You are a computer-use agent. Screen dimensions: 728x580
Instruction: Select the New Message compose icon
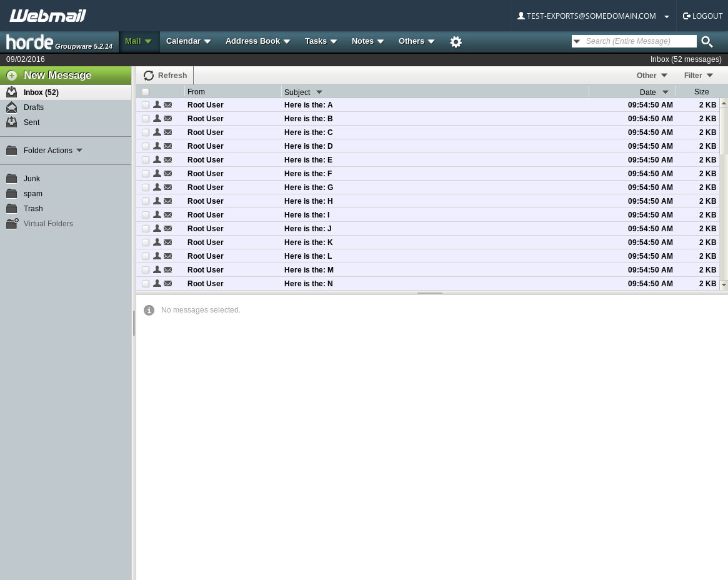(x=12, y=75)
